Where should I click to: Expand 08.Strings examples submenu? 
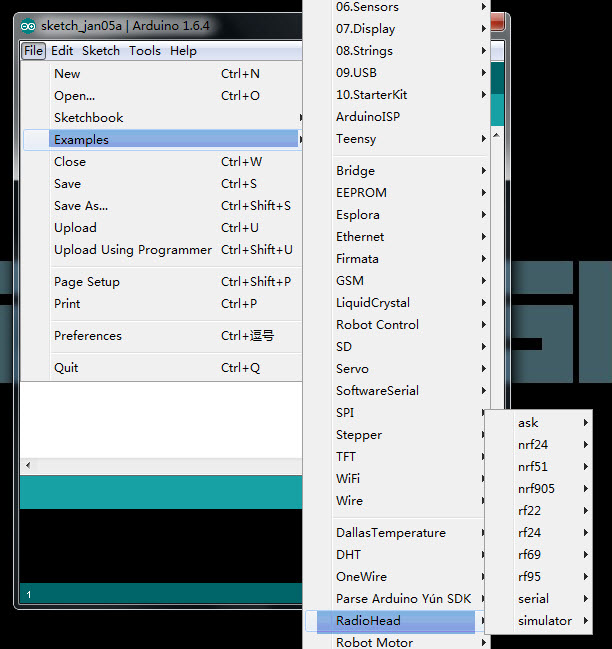[x=397, y=51]
